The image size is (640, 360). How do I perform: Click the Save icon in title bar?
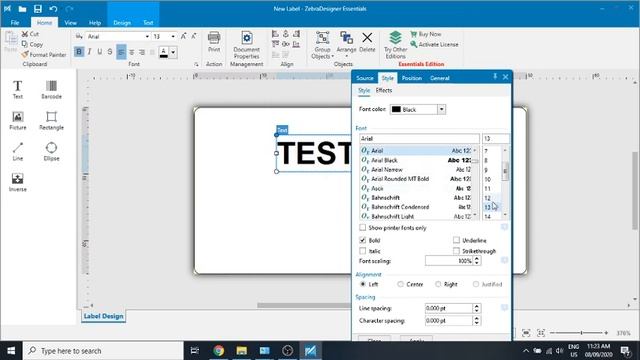click(38, 9)
